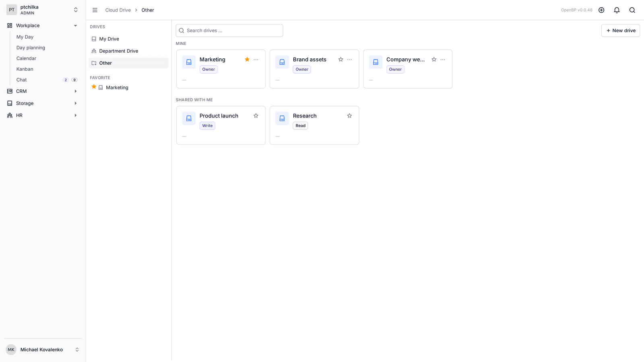The width and height of the screenshot is (644, 362).
Task: Unfavorite the Marketing drive star
Action: [x=247, y=60]
